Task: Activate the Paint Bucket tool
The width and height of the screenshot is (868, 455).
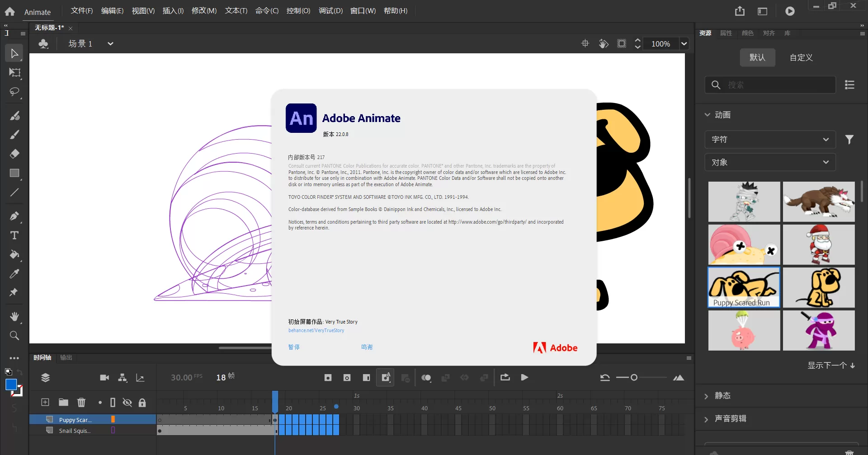Action: pyautogui.click(x=14, y=255)
